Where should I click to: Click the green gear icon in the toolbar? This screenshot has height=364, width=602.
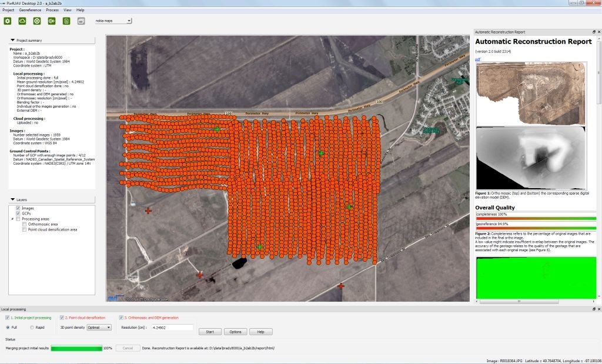click(x=8, y=21)
